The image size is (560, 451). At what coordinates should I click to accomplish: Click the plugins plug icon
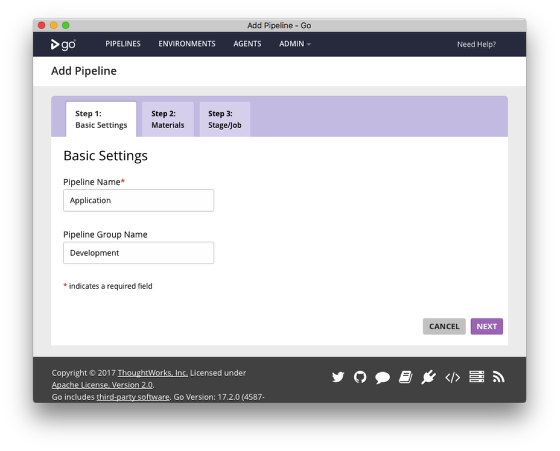coord(428,377)
